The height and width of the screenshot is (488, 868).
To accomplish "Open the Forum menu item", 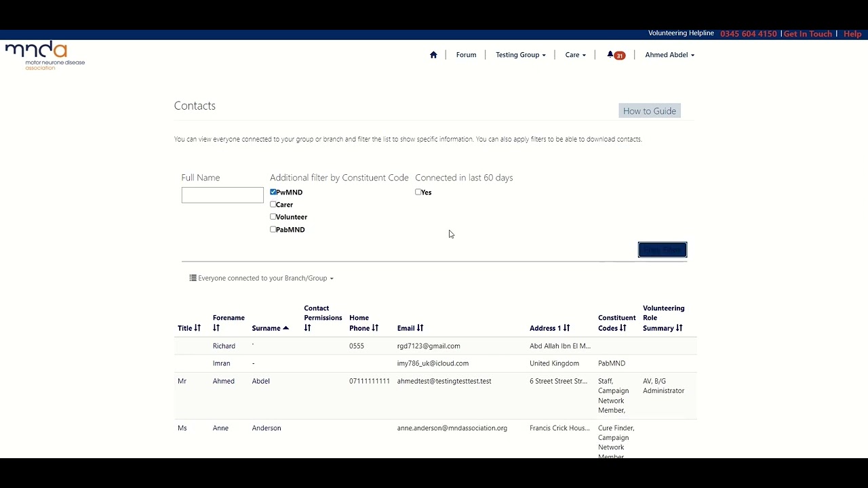I will pyautogui.click(x=466, y=55).
